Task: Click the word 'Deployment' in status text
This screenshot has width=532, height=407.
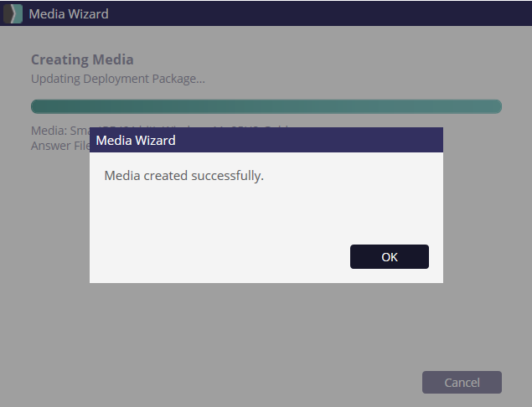Action: click(x=116, y=79)
